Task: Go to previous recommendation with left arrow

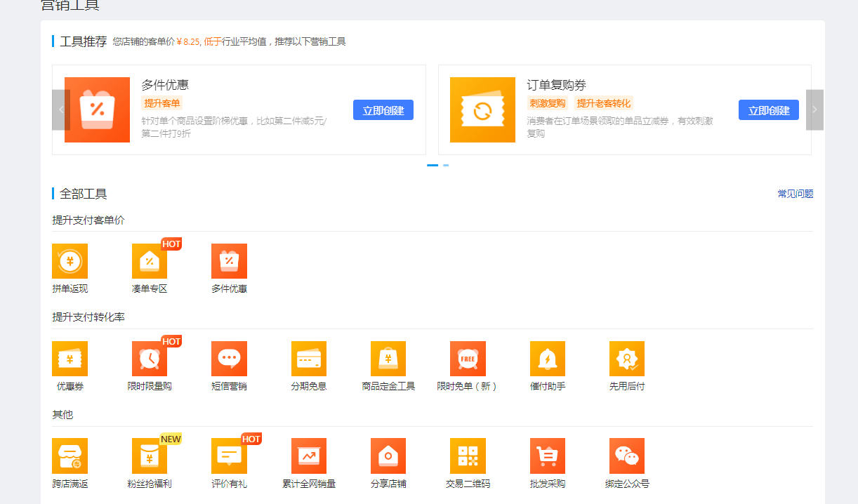Action: pyautogui.click(x=61, y=110)
